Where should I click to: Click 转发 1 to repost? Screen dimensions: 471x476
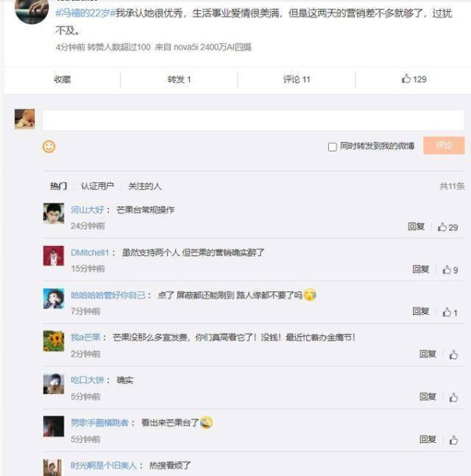[179, 79]
